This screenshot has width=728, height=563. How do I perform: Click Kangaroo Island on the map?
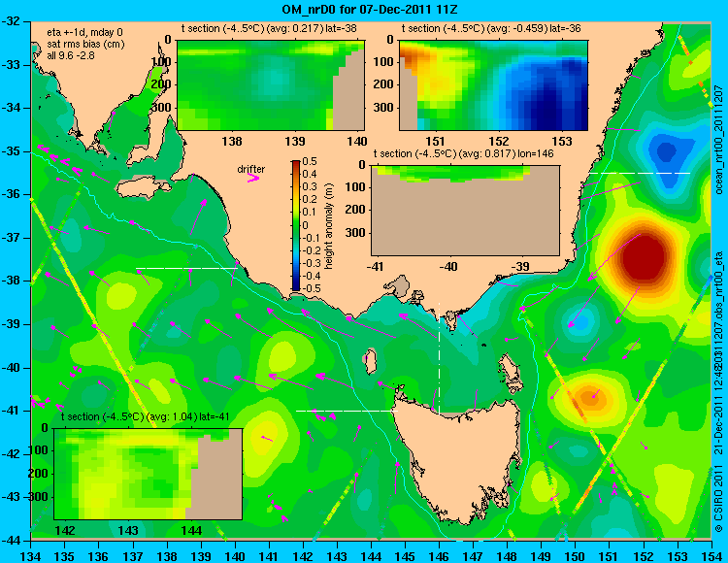[144, 189]
